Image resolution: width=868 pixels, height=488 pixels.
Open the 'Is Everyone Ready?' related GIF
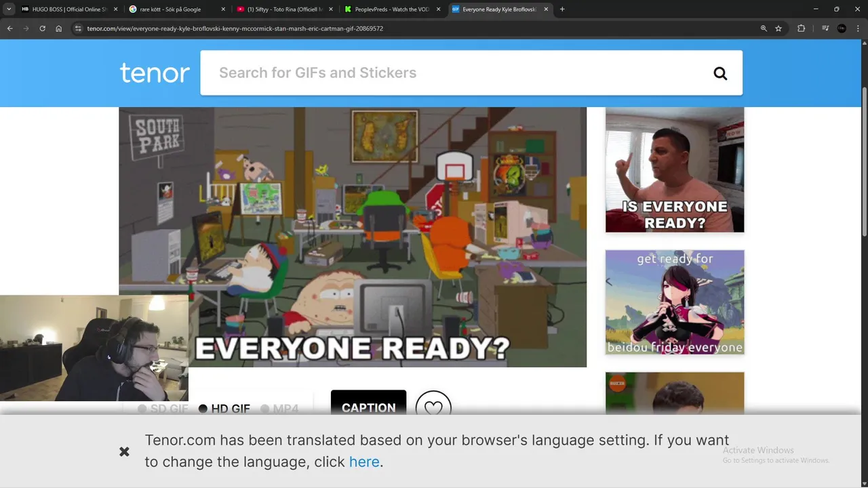coord(675,169)
